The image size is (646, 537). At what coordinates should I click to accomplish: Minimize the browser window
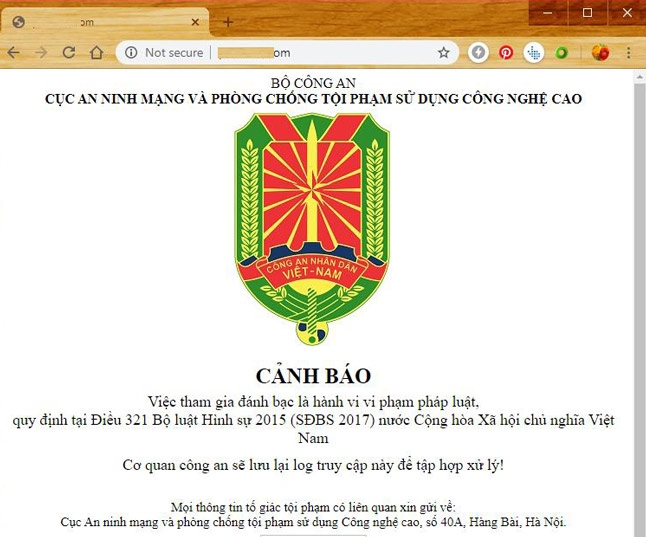pos(548,13)
